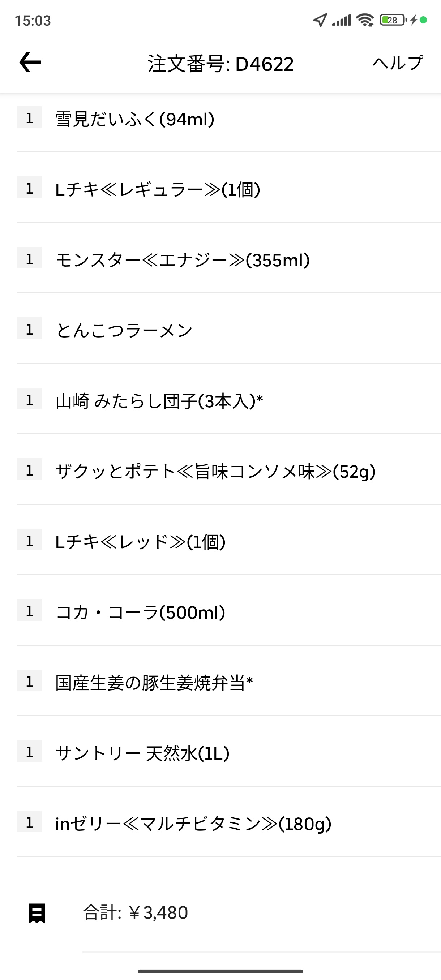The width and height of the screenshot is (441, 980).
Task: Open the ヘルプ help link
Action: pyautogui.click(x=398, y=63)
